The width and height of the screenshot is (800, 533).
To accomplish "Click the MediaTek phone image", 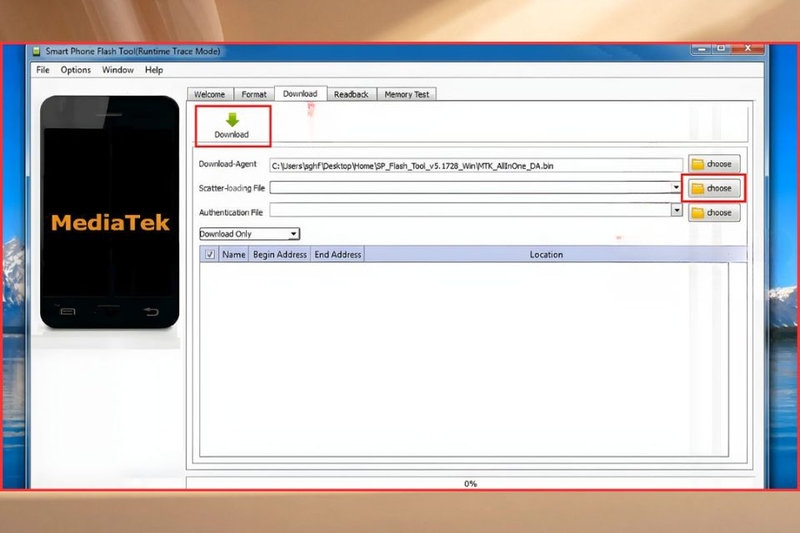I will pyautogui.click(x=110, y=212).
